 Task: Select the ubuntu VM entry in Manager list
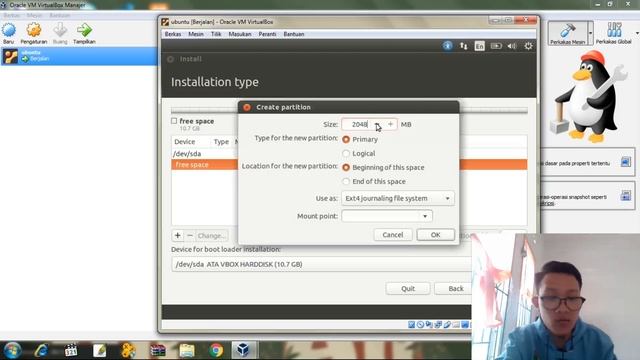[x=79, y=56]
